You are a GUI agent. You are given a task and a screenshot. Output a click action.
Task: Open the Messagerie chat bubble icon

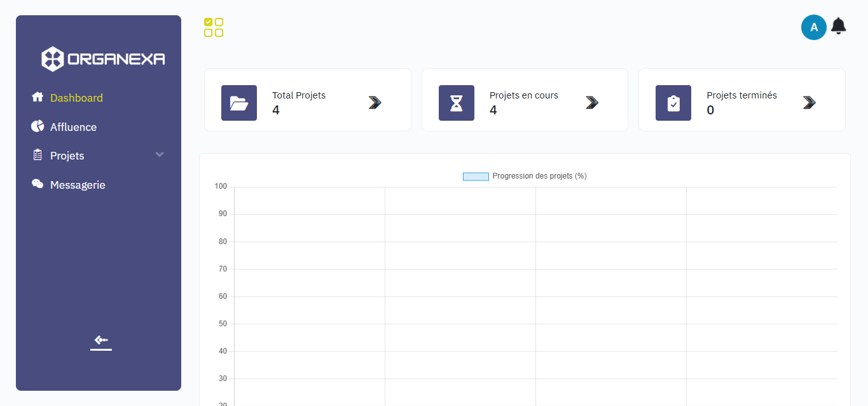coord(38,184)
